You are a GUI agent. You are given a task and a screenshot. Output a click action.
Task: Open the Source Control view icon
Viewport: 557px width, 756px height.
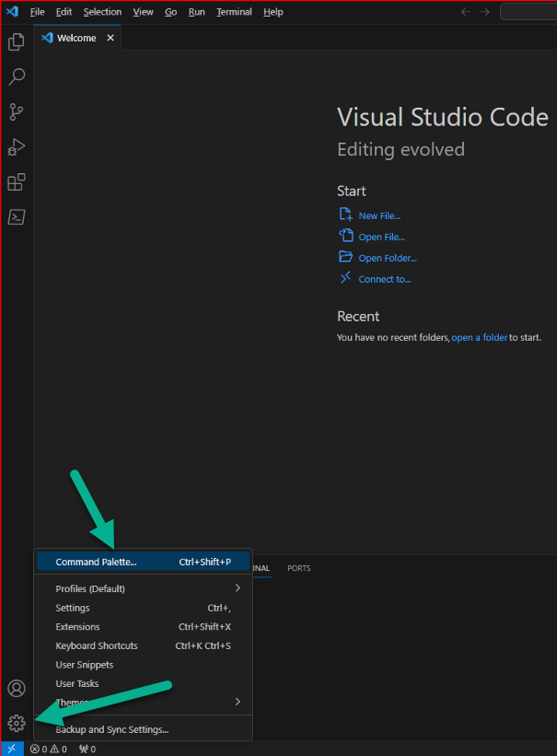point(17,111)
